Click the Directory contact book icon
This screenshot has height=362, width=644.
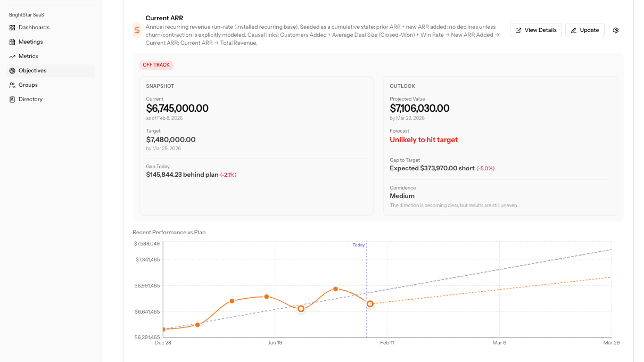pos(12,100)
